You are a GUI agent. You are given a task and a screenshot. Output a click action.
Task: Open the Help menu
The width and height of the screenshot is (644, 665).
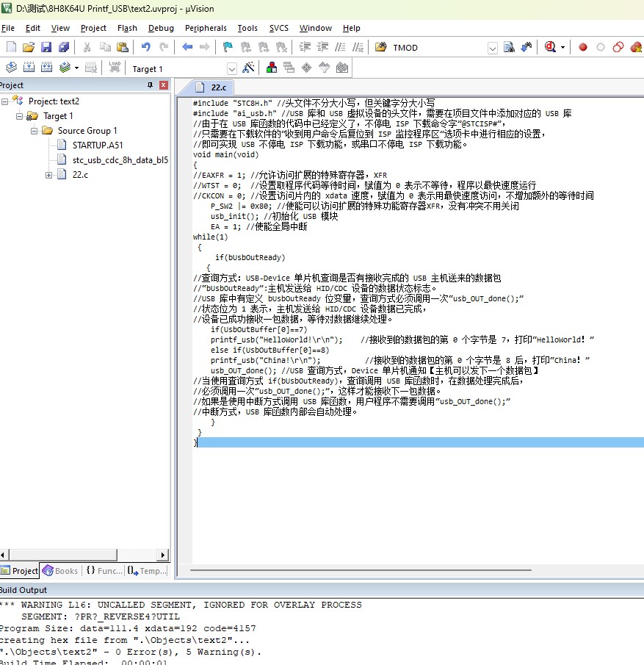point(352,28)
